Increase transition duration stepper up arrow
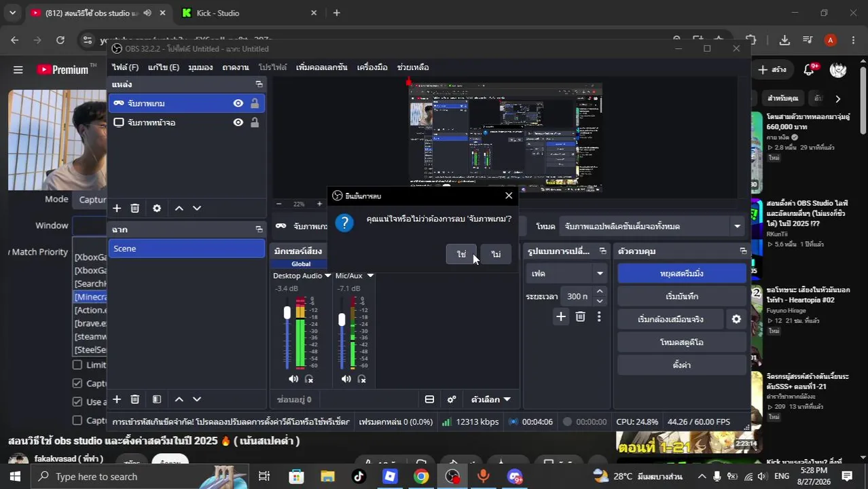Image resolution: width=868 pixels, height=489 pixels. [x=599, y=292]
